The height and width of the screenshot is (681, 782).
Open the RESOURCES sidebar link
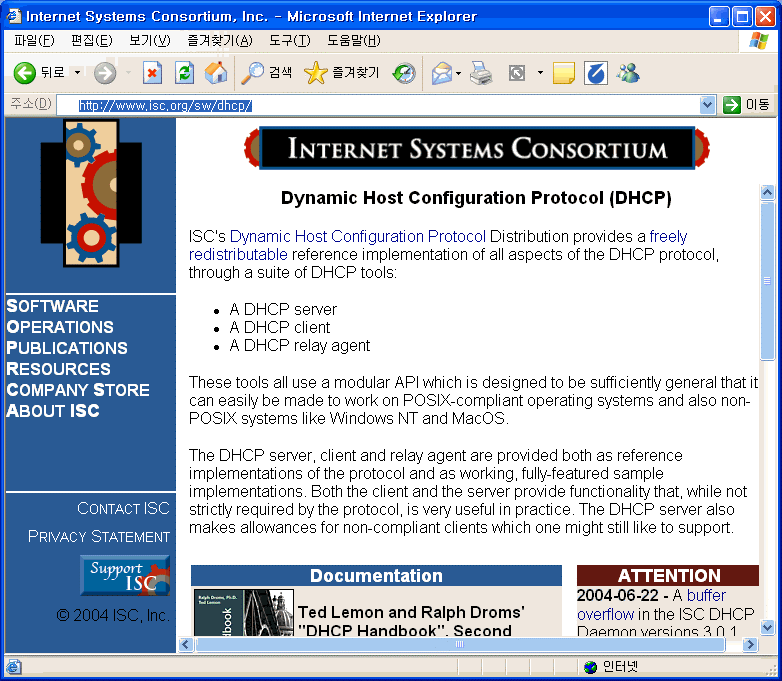pos(58,369)
